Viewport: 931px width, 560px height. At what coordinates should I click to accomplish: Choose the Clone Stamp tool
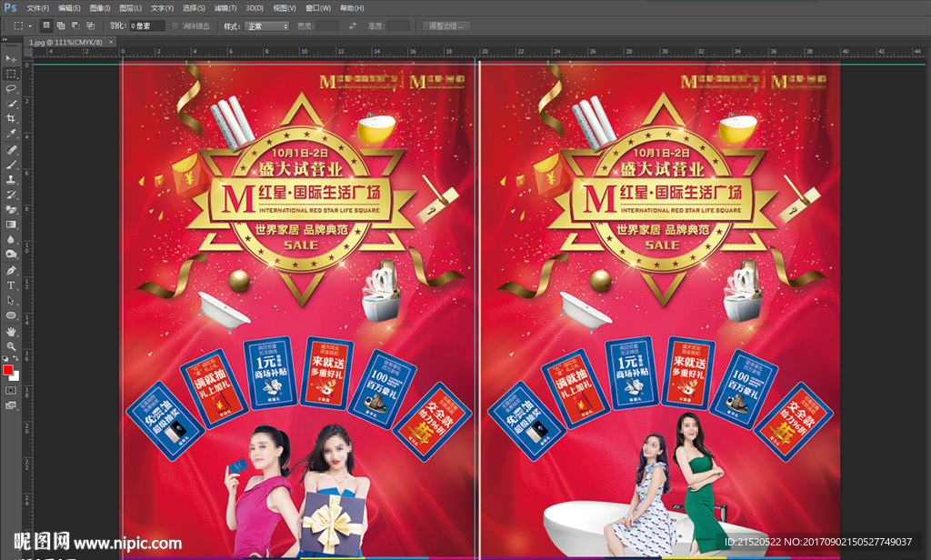(x=11, y=179)
